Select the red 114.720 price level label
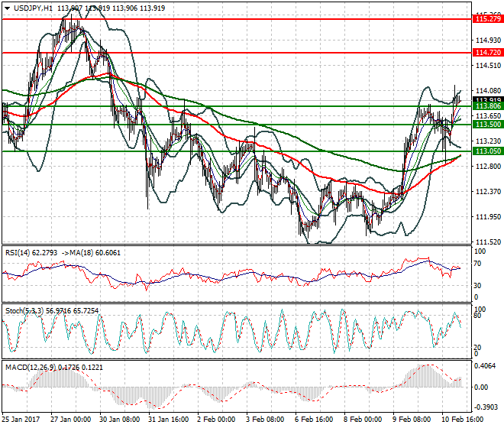 (488, 53)
